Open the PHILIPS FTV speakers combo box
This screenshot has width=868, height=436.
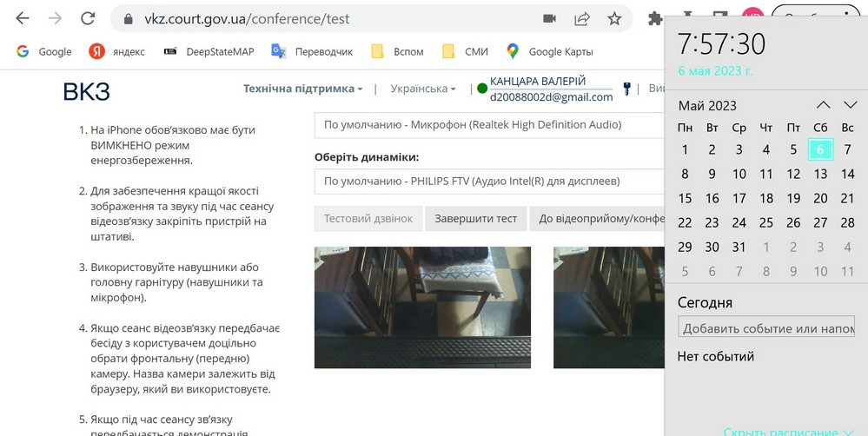490,182
